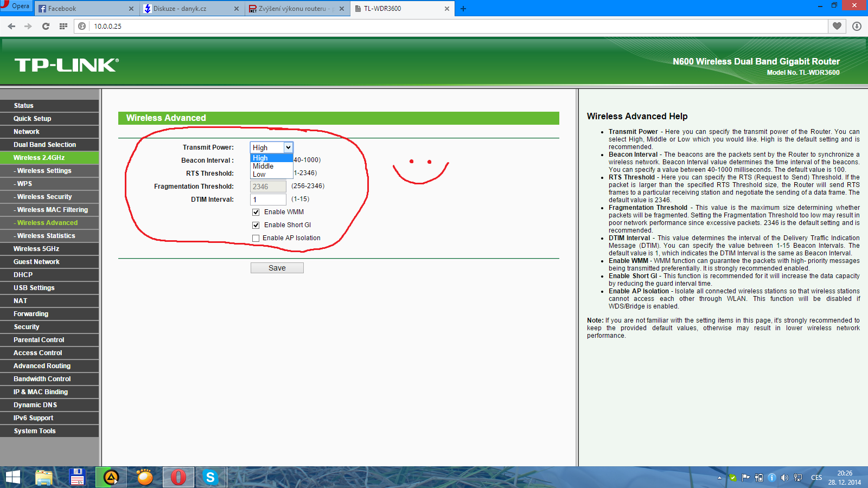Open the DHCP settings page
The width and height of the screenshot is (868, 488).
(x=49, y=275)
